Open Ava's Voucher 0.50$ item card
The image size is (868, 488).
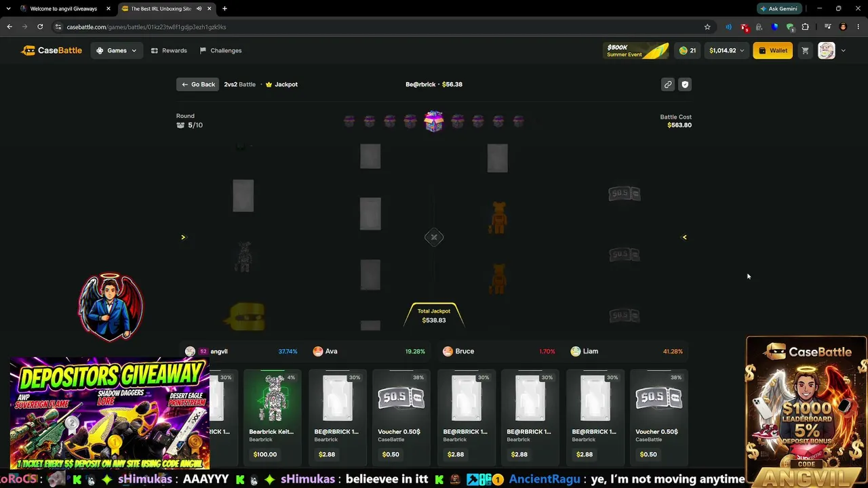click(400, 417)
